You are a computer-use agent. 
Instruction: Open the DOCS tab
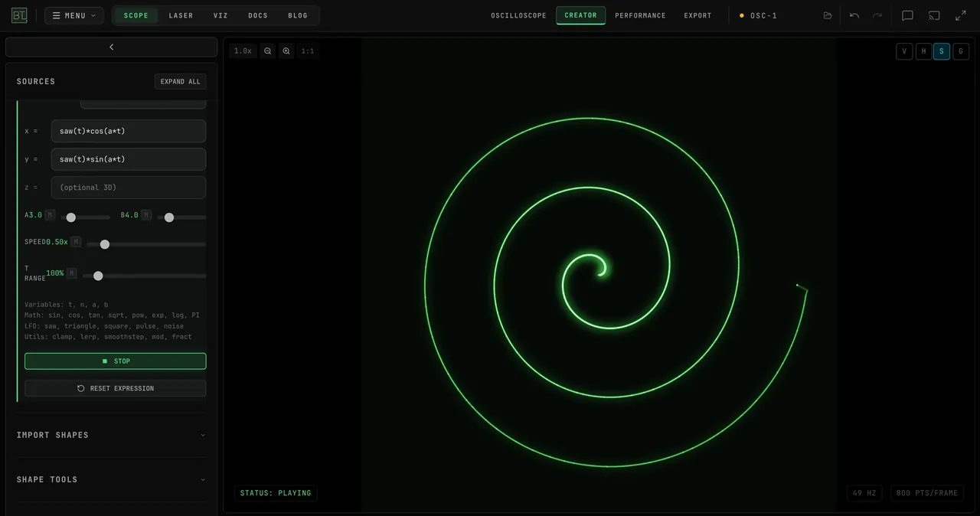258,15
